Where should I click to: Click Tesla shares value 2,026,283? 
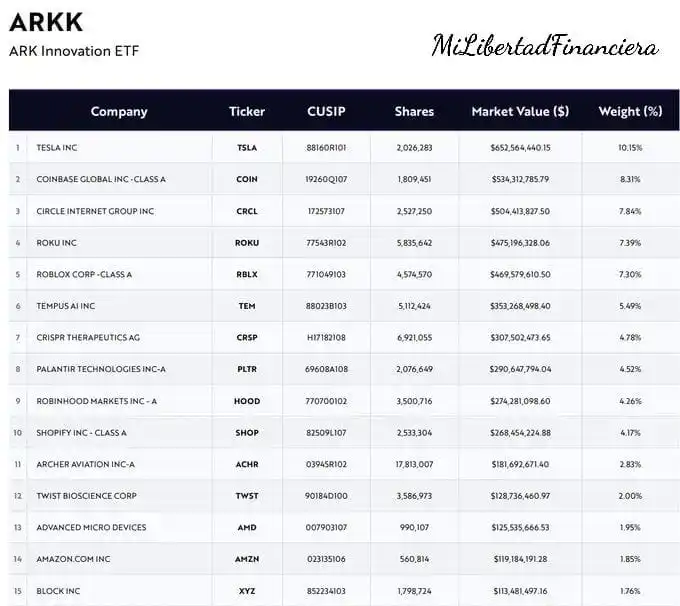414,148
